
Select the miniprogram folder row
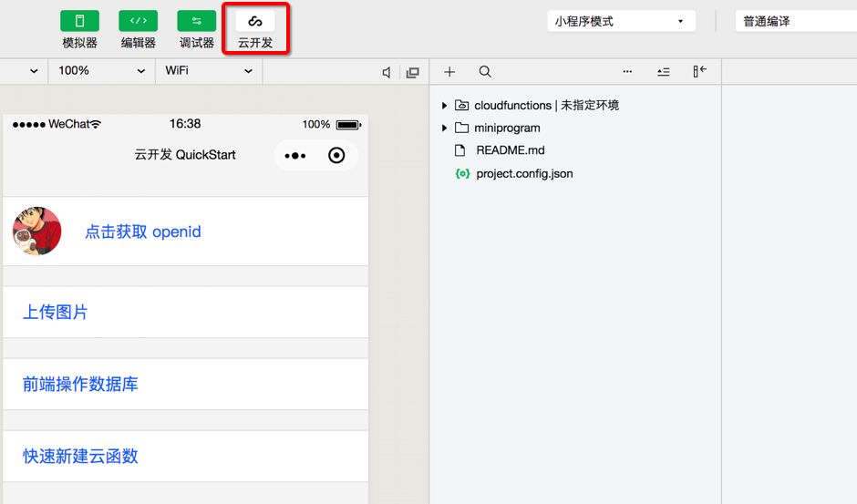pos(575,128)
